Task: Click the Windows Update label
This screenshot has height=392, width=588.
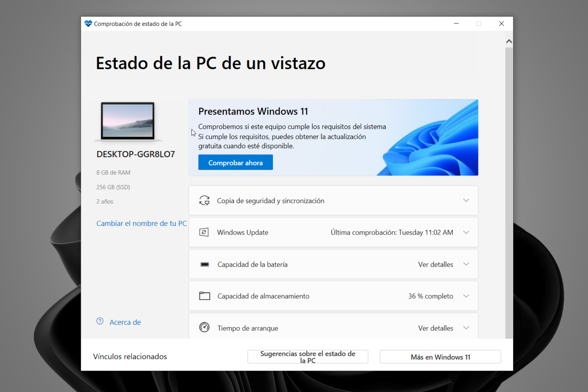Action: pyautogui.click(x=243, y=232)
